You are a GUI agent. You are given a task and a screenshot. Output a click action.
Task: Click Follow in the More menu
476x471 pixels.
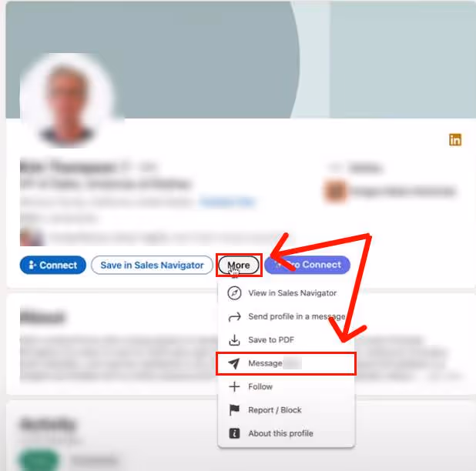click(286, 386)
